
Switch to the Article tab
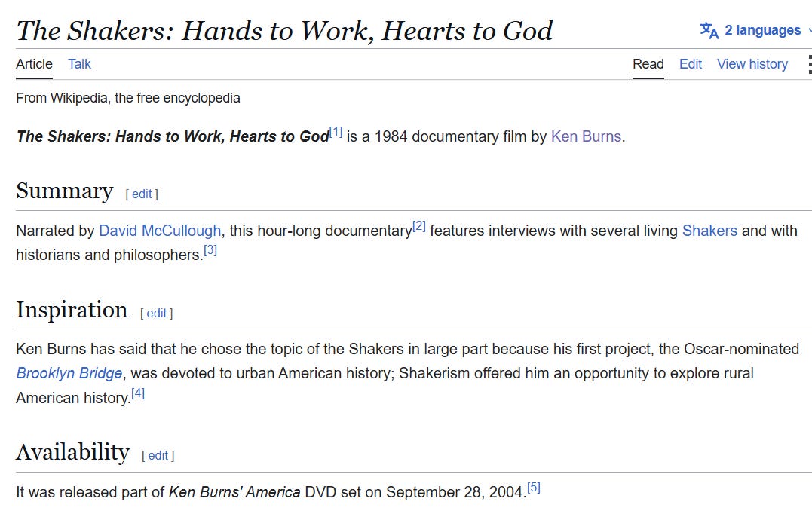[34, 64]
